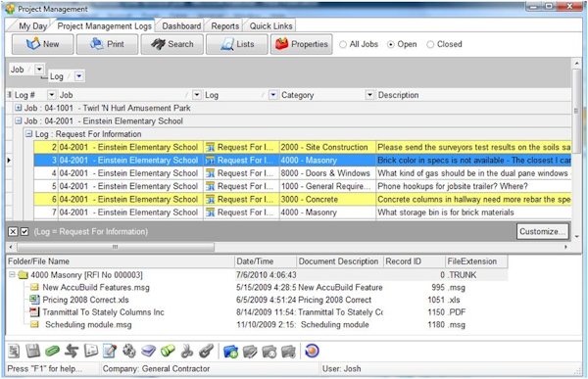The width and height of the screenshot is (588, 379).
Task: Click the mail icon beside New AccuBuild Features.msg
Action: click(34, 288)
